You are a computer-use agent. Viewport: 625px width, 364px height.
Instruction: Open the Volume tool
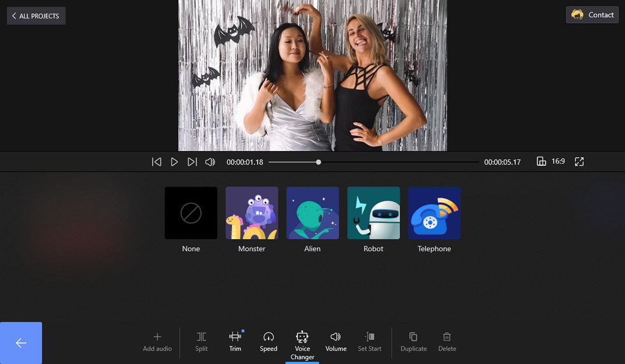(336, 342)
